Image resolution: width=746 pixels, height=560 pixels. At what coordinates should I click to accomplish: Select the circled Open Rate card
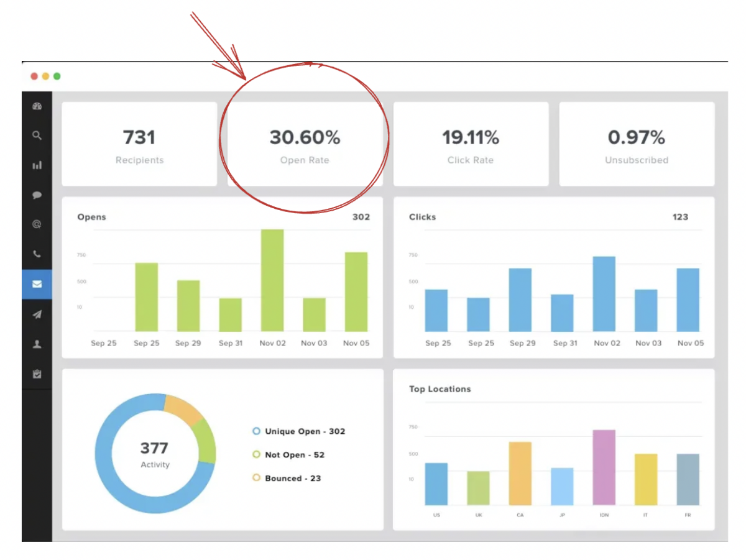[305, 144]
